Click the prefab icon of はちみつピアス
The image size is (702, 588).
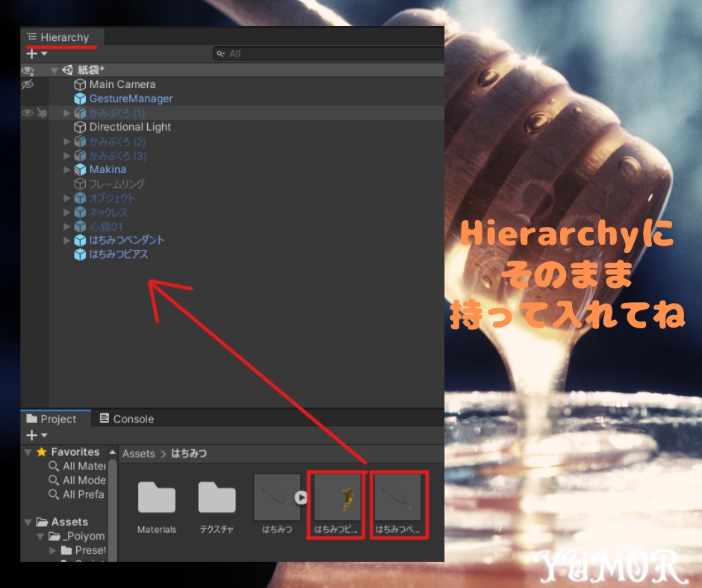tap(80, 254)
